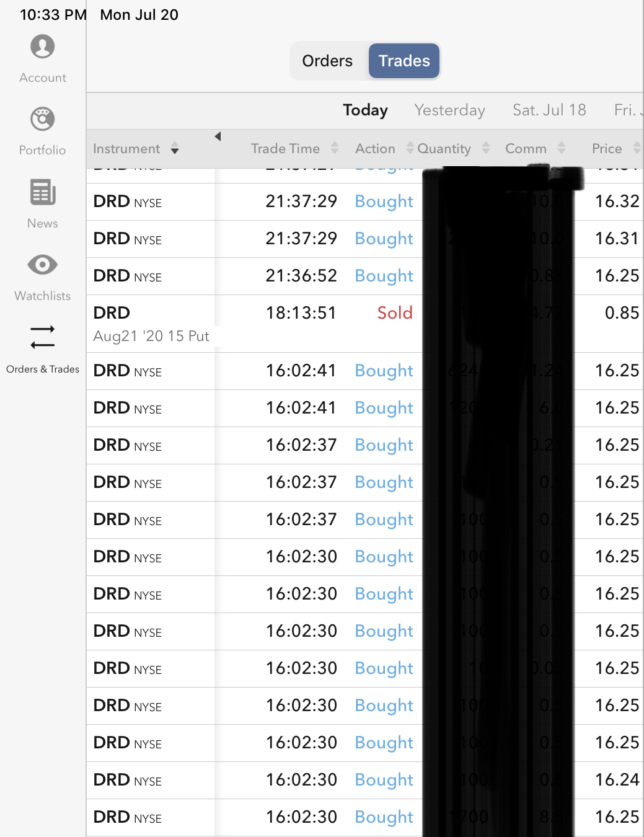Show the Yesterday trades tab

point(449,110)
